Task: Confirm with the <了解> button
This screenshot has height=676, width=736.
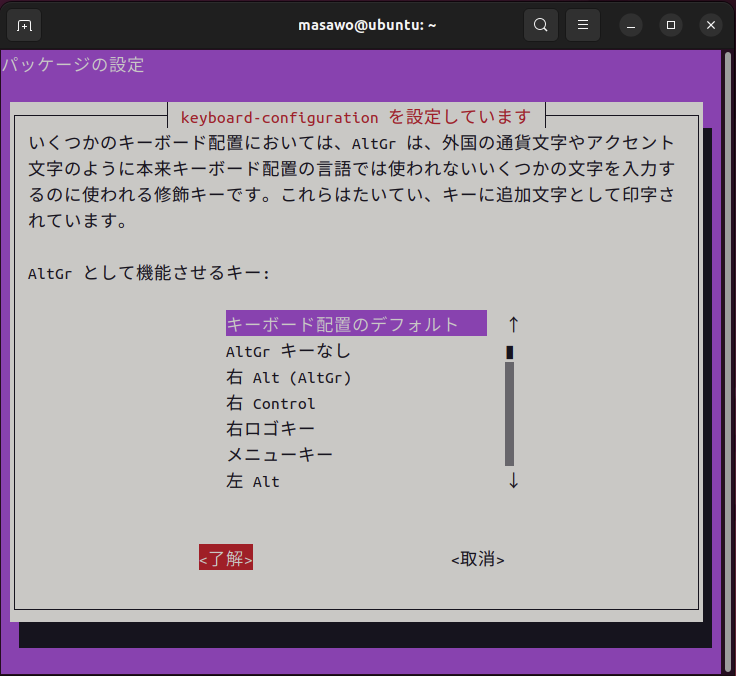Action: click(226, 558)
